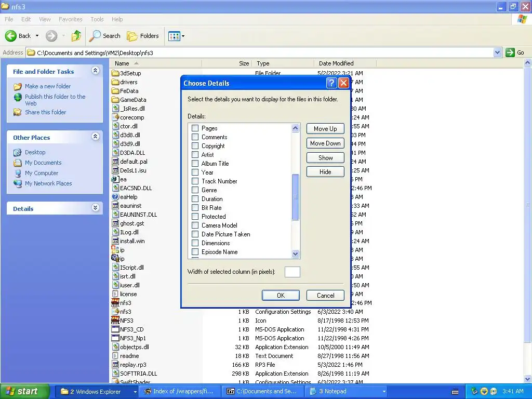Click the Show button
Screen dimensions: 532x399
[x=325, y=158]
